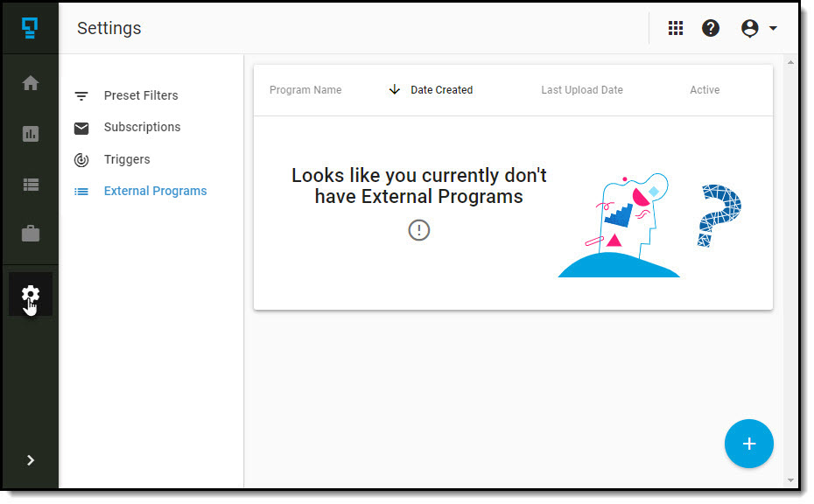Click the scrollbar down arrow

(x=790, y=480)
